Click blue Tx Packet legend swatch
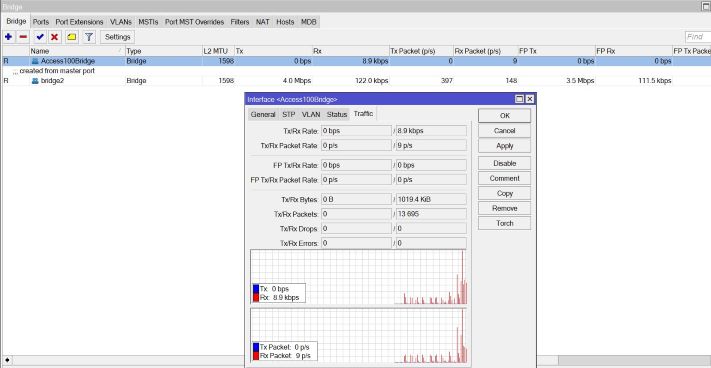Screen dimensions: 711x368 coord(256,347)
